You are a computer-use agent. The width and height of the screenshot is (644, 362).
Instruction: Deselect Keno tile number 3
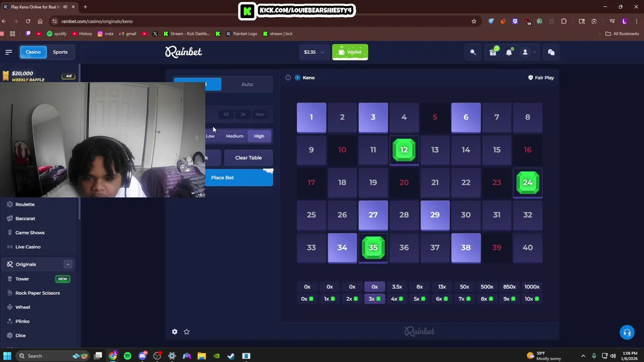pos(373,117)
